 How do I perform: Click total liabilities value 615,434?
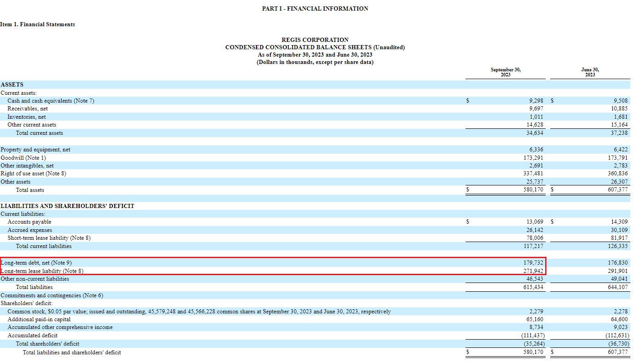533,287
